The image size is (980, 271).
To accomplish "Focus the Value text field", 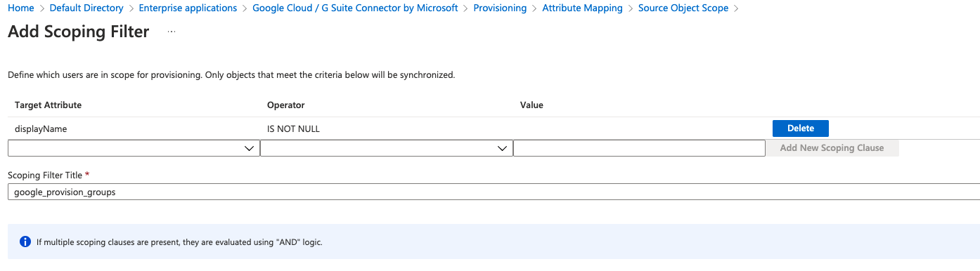I will coord(639,148).
